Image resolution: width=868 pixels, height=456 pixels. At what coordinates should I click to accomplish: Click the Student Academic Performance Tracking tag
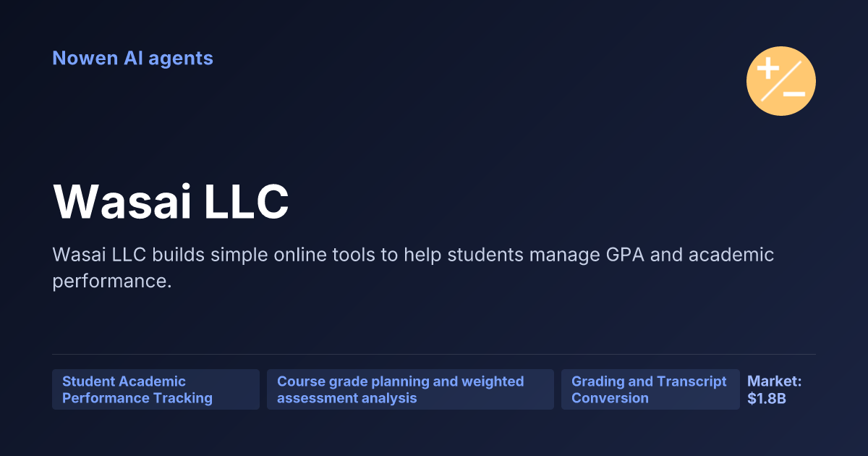point(156,389)
